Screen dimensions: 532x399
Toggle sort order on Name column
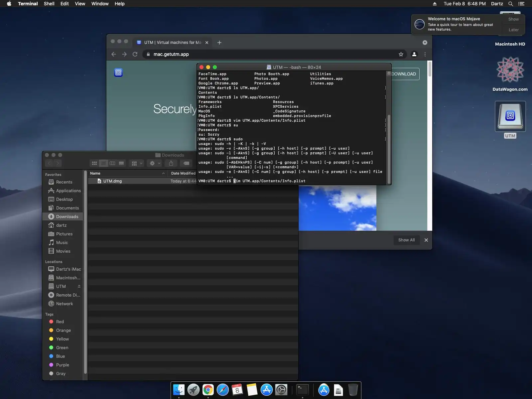[128, 173]
